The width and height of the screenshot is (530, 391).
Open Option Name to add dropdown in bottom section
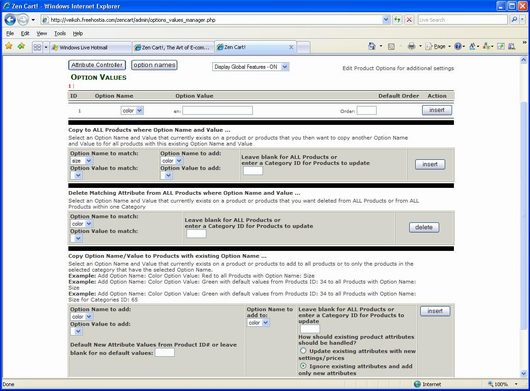tap(81, 317)
